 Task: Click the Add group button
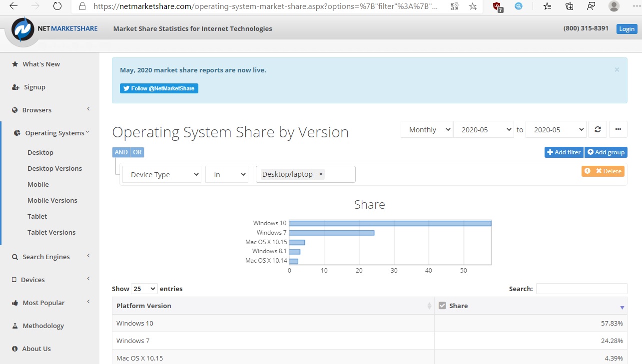point(606,152)
